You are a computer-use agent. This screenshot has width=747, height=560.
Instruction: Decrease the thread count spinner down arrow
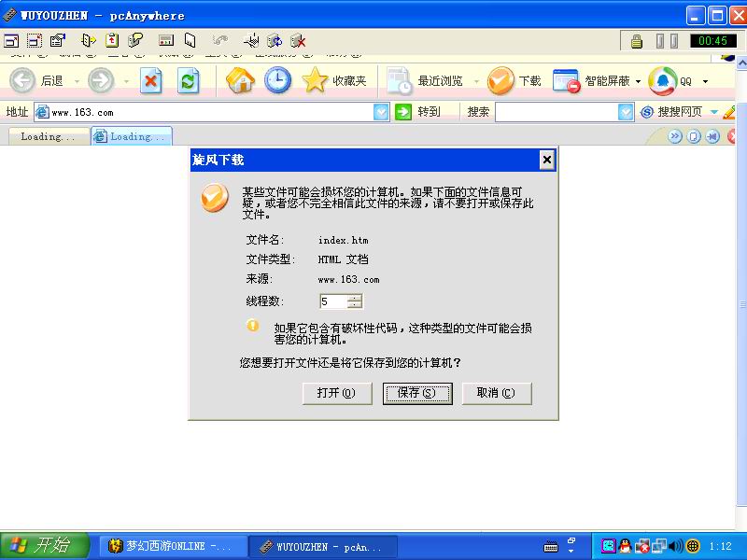point(355,305)
